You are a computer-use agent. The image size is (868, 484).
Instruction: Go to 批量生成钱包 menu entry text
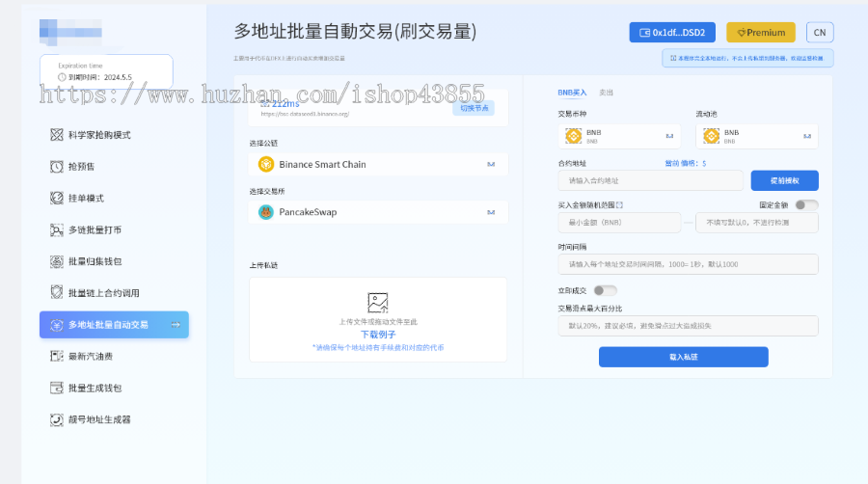coord(95,389)
